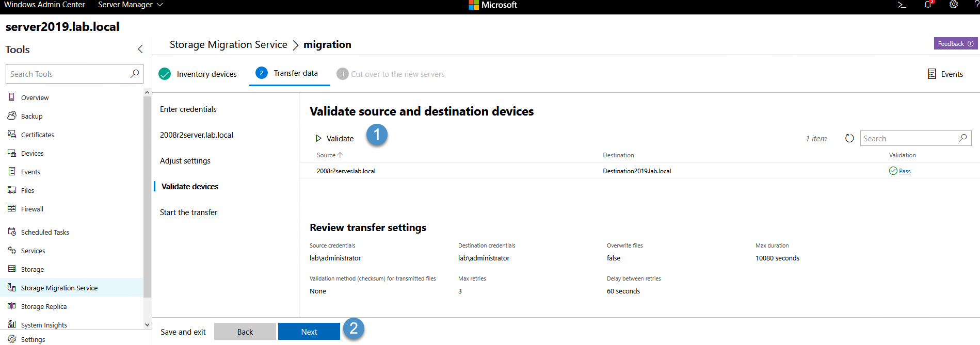Click the magnifier in the validation search box
Viewport: 980px width, 345px height.
click(x=963, y=138)
